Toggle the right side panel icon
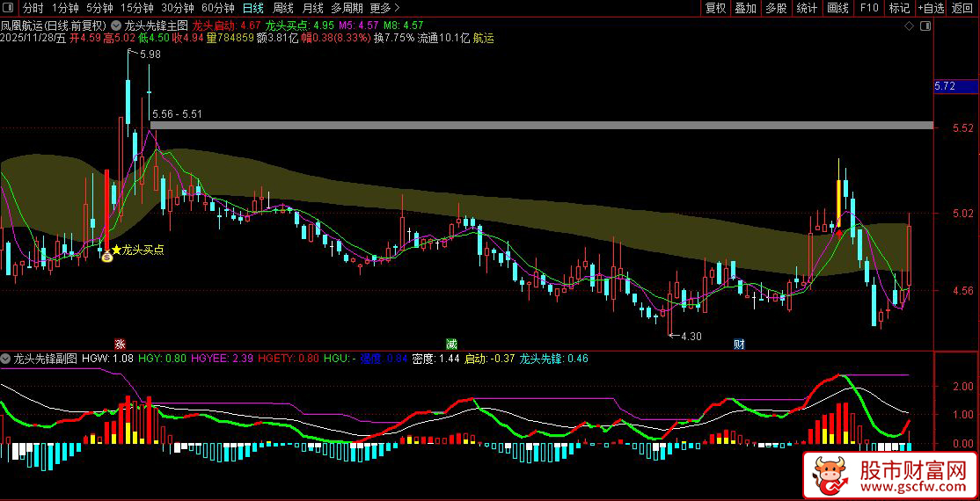980x501 pixels. tap(925, 26)
